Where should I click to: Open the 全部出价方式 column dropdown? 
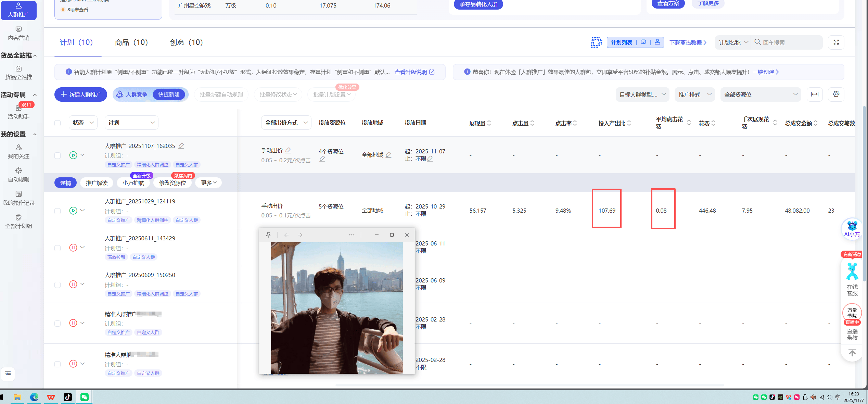pyautogui.click(x=286, y=123)
